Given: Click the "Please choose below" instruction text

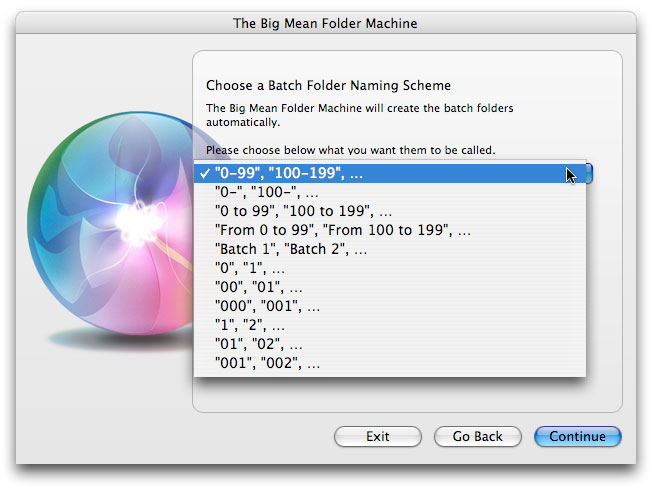Looking at the screenshot, I should [351, 150].
